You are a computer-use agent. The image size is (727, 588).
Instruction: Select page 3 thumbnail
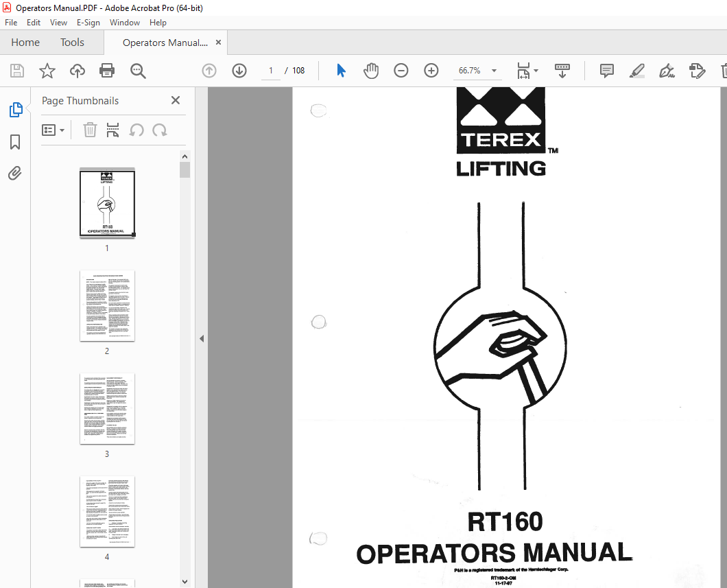point(107,409)
